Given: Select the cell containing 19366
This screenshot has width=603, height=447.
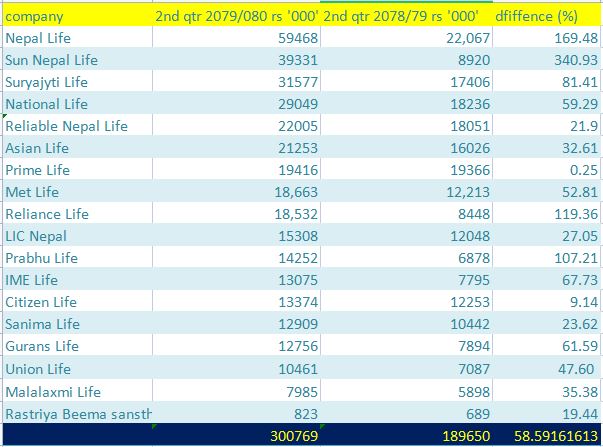Looking at the screenshot, I should tap(406, 170).
